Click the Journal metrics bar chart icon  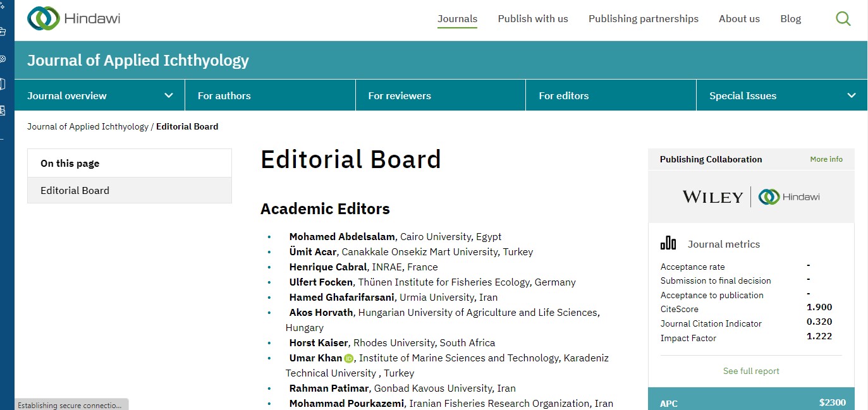(x=668, y=243)
